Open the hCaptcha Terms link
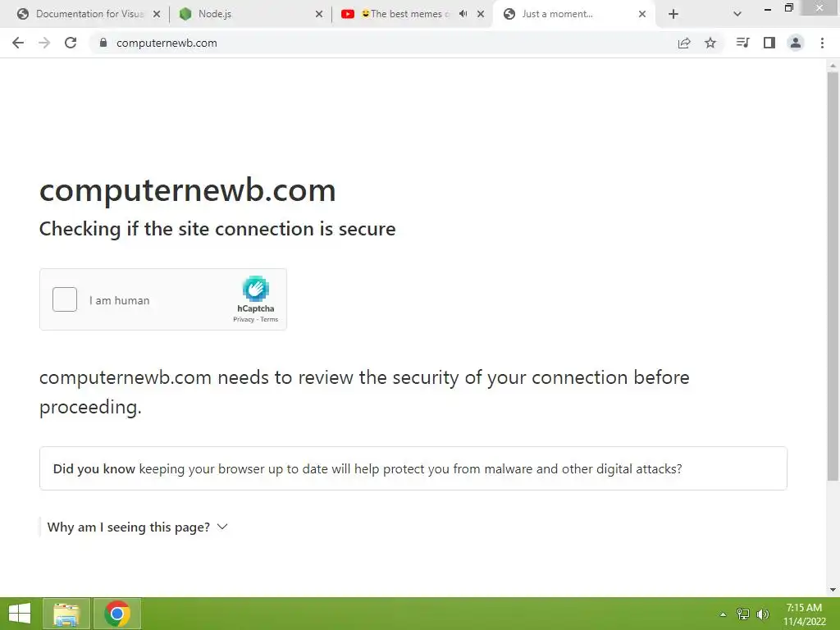The height and width of the screenshot is (630, 840). coord(269,319)
